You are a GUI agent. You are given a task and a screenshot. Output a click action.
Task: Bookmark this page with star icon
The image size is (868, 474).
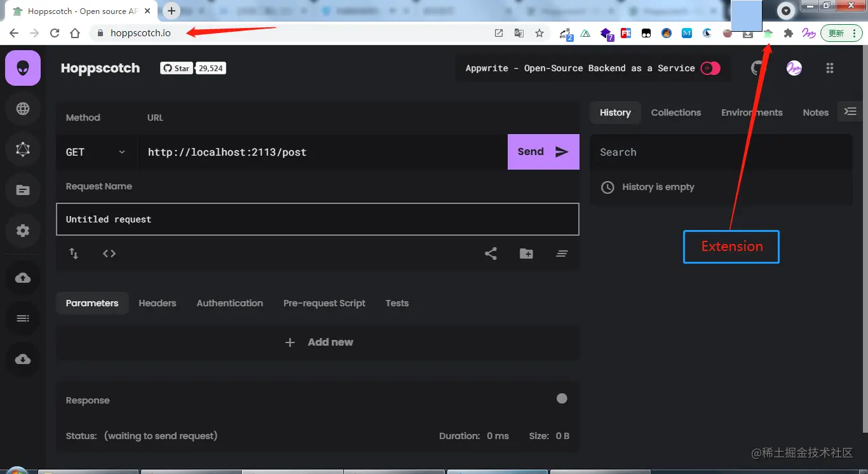click(539, 33)
